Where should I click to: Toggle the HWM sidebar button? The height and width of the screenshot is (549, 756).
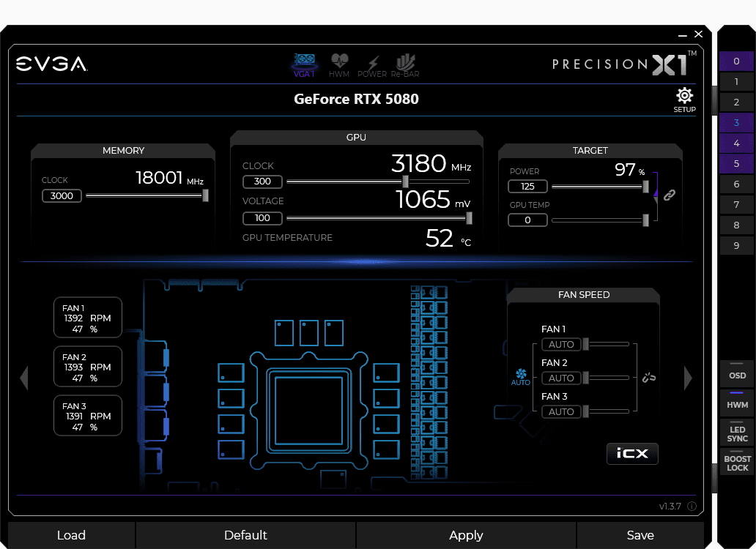coord(737,403)
